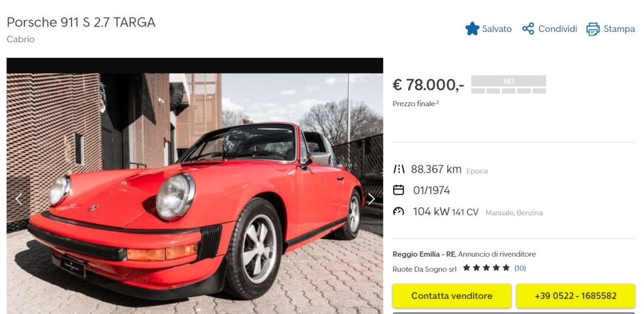The image size is (644, 314).
Task: Call the +39 0522 - 1685582 number
Action: pyautogui.click(x=575, y=296)
